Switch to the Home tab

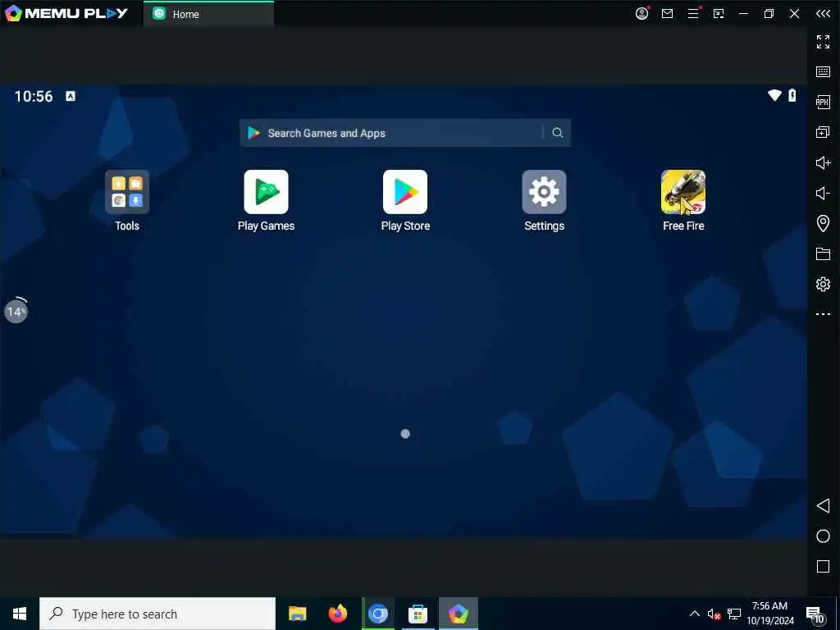point(208,14)
